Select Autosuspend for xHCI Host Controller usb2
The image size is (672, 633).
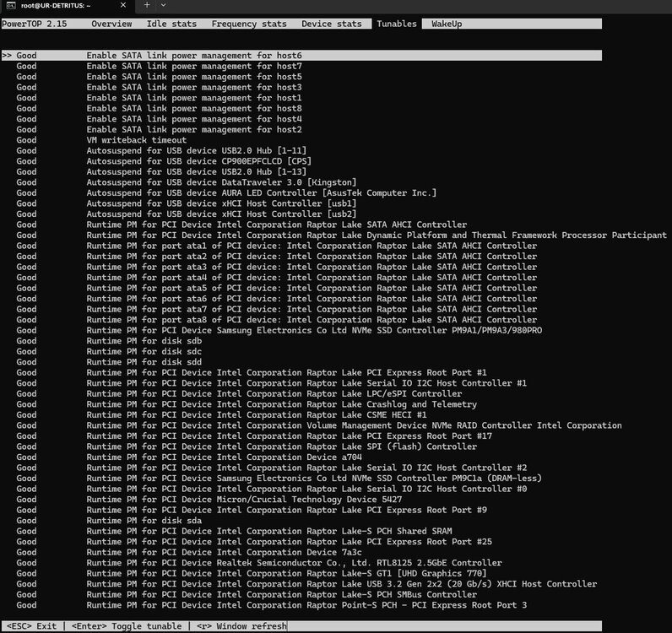click(187, 214)
